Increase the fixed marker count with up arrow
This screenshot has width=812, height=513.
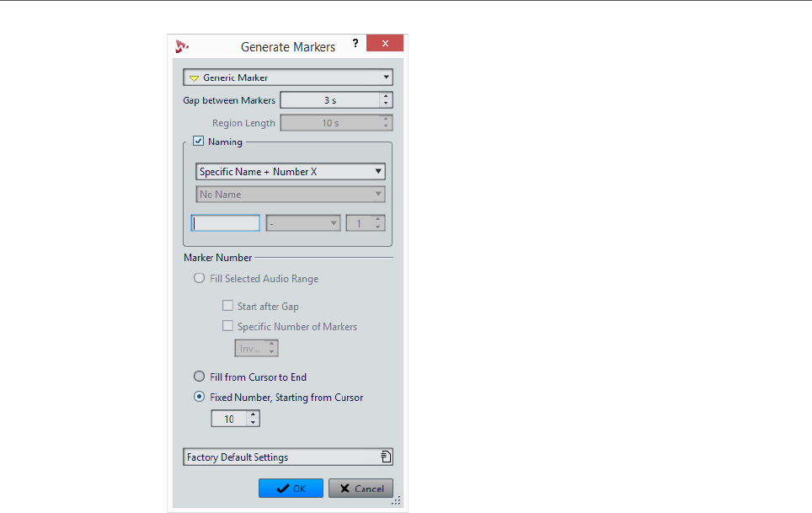point(254,414)
